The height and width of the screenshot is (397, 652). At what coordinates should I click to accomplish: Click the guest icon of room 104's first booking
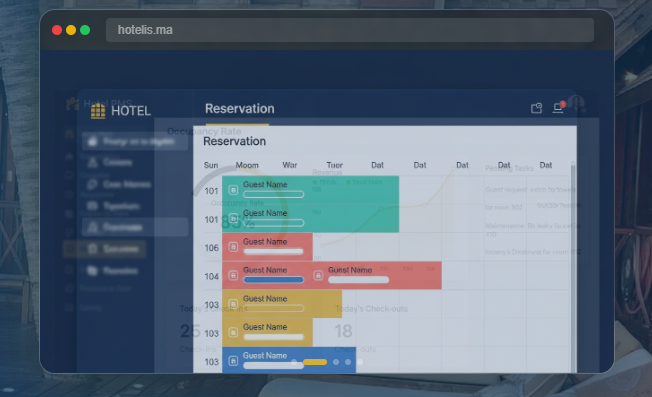pyautogui.click(x=233, y=275)
